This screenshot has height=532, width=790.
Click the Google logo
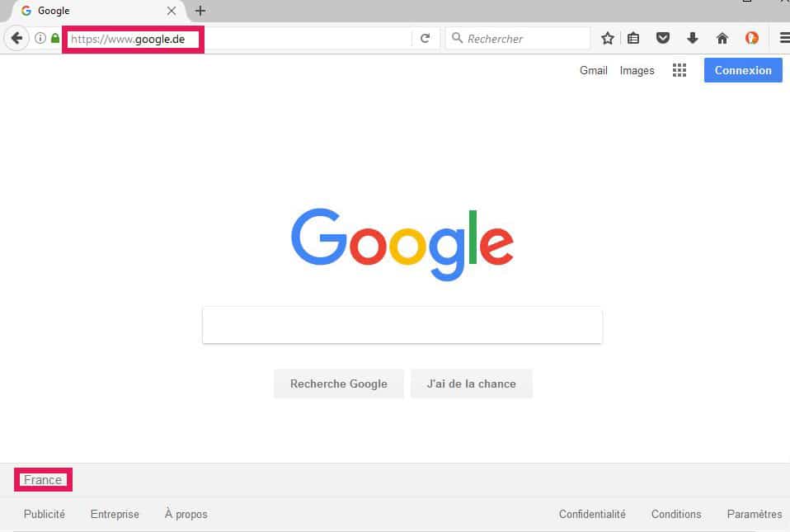tap(402, 244)
